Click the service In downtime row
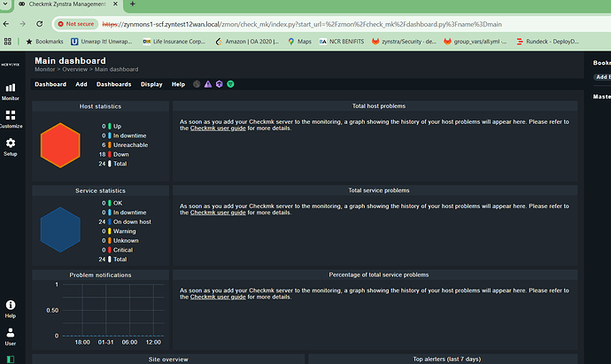The image size is (611, 364). (124, 213)
